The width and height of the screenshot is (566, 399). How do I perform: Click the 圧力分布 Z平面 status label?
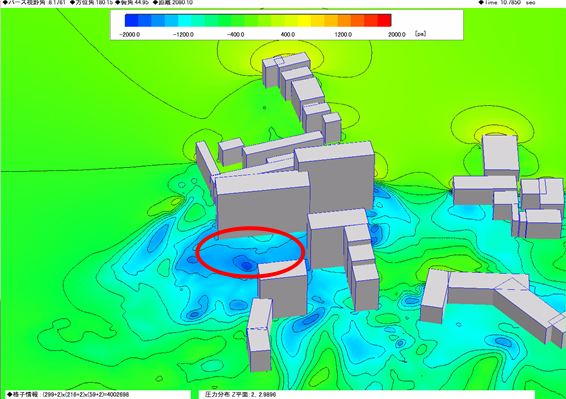(x=240, y=394)
